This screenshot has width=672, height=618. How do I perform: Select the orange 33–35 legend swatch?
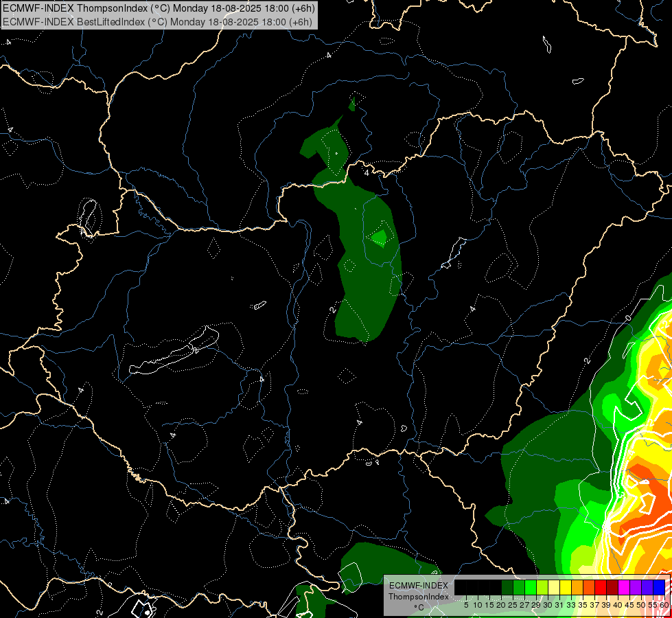(577, 587)
